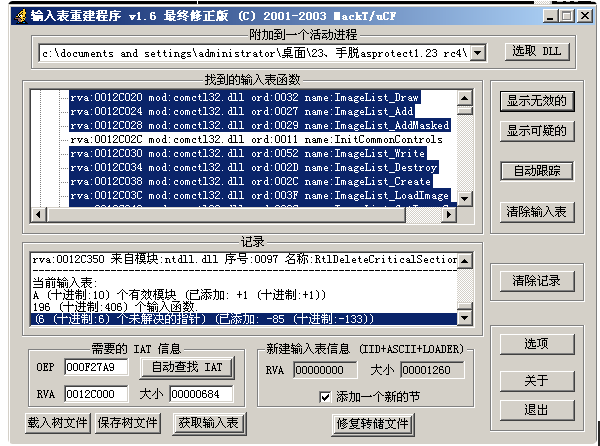Select the ImageList_Destroy import row
This screenshot has height=446, width=600.
[x=253, y=167]
